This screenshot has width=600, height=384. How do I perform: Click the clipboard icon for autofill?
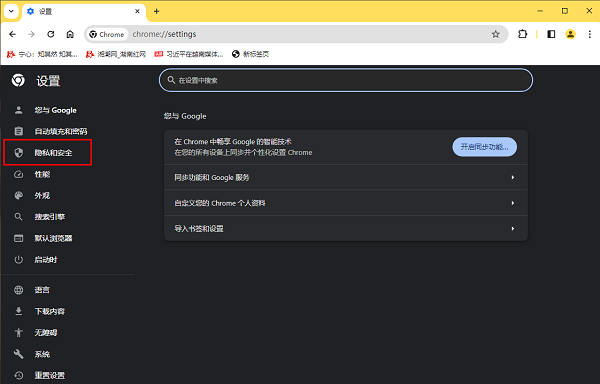(x=18, y=131)
